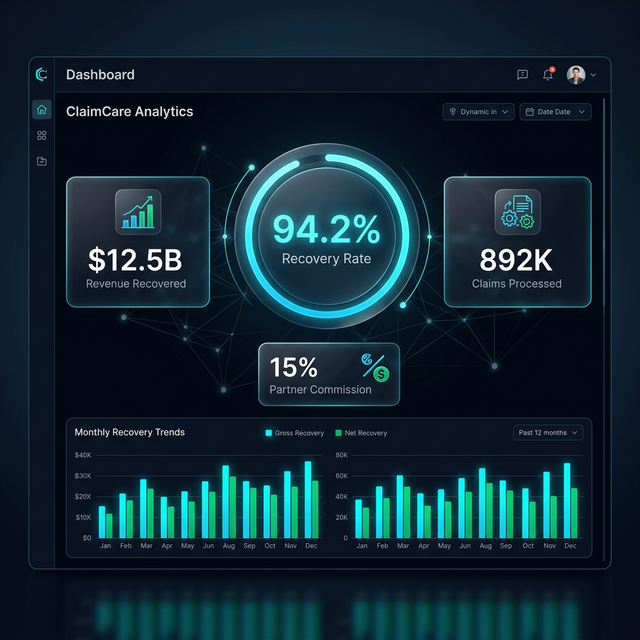Screen dimensions: 640x640
Task: Open the $12.5B Revenue Recovered card
Action: tap(138, 242)
